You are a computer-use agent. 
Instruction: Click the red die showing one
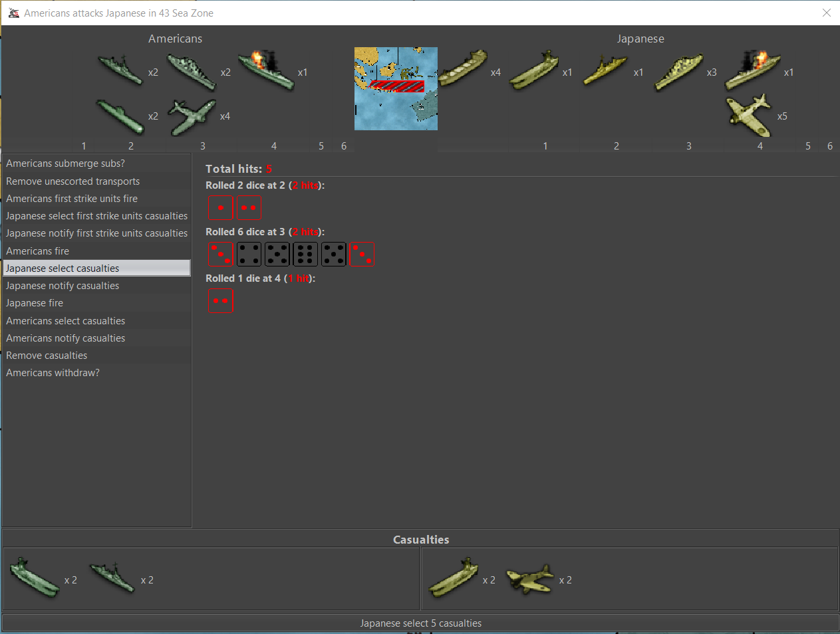point(220,207)
